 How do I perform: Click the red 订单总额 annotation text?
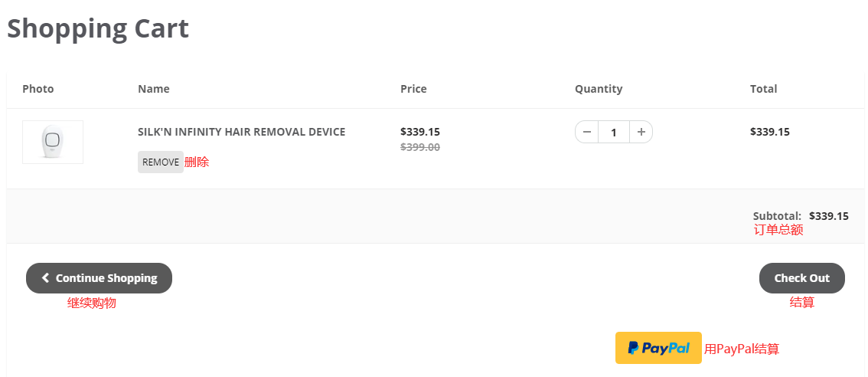(x=778, y=229)
